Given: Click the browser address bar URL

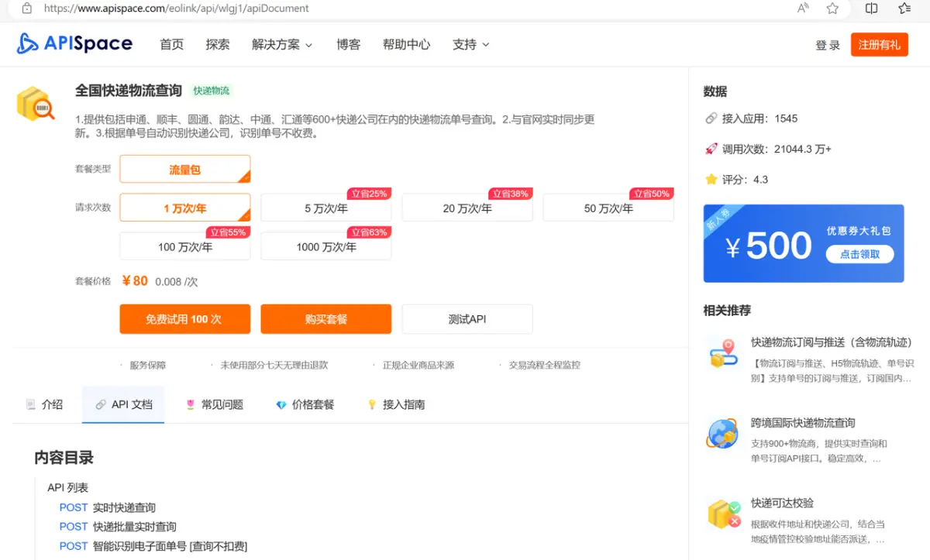Looking at the screenshot, I should 177,9.
